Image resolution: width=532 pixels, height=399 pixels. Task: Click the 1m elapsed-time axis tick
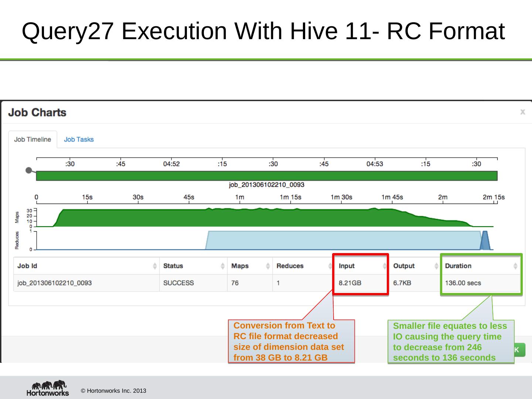239,197
